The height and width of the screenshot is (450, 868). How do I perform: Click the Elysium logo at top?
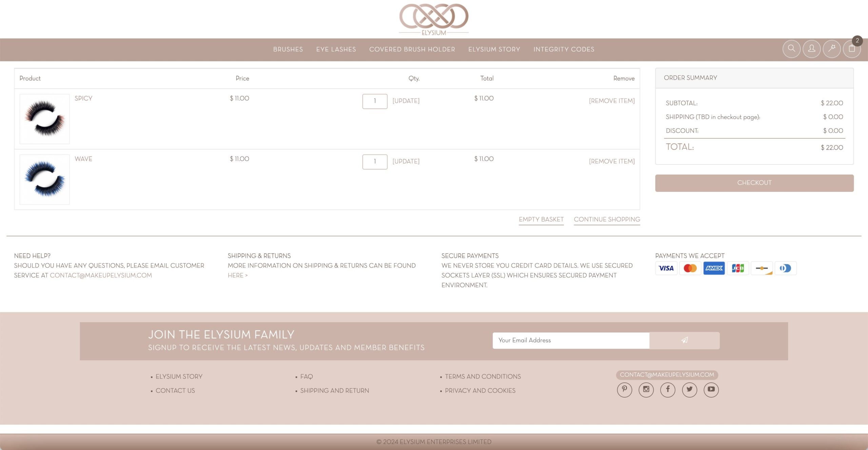[434, 19]
